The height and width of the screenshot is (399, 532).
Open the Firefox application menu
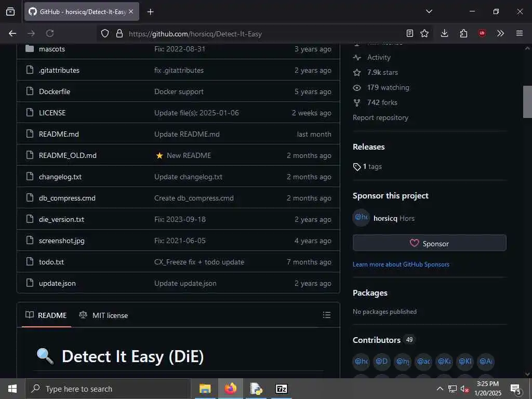pyautogui.click(x=520, y=33)
